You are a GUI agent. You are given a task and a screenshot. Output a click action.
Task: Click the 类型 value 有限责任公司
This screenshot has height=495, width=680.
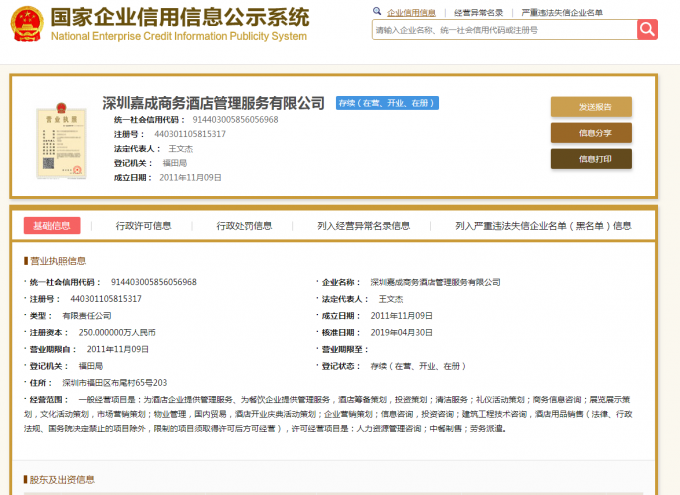[87, 316]
